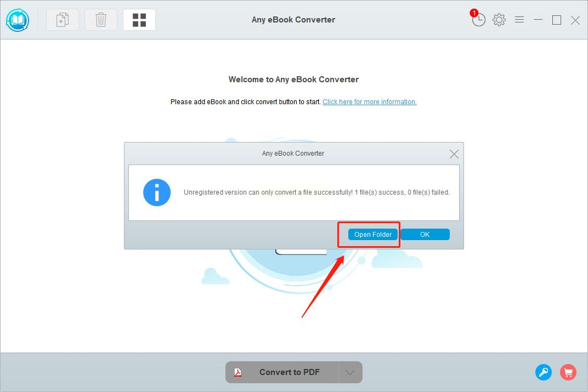This screenshot has height=392, width=588.
Task: Open the 'Click here for more information' link
Action: point(369,102)
